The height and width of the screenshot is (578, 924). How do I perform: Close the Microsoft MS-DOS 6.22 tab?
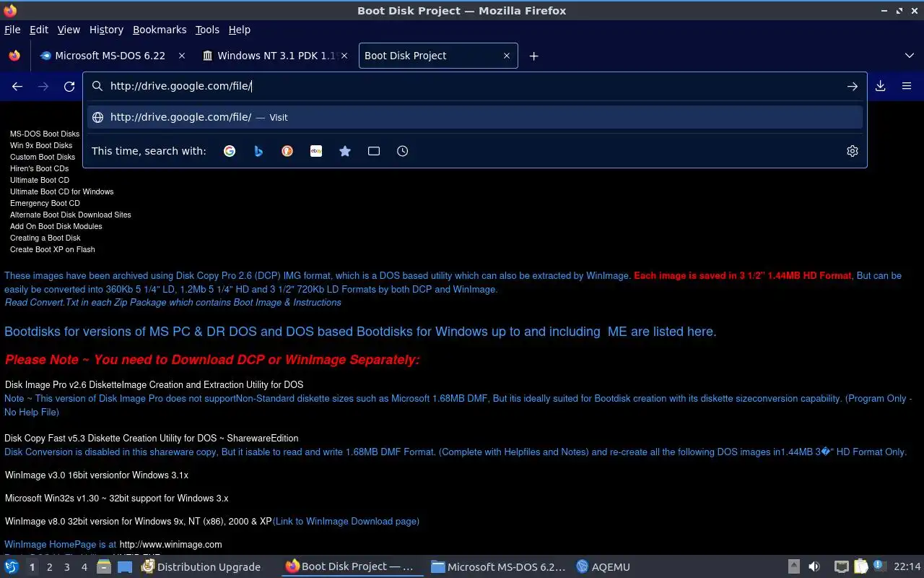(182, 56)
